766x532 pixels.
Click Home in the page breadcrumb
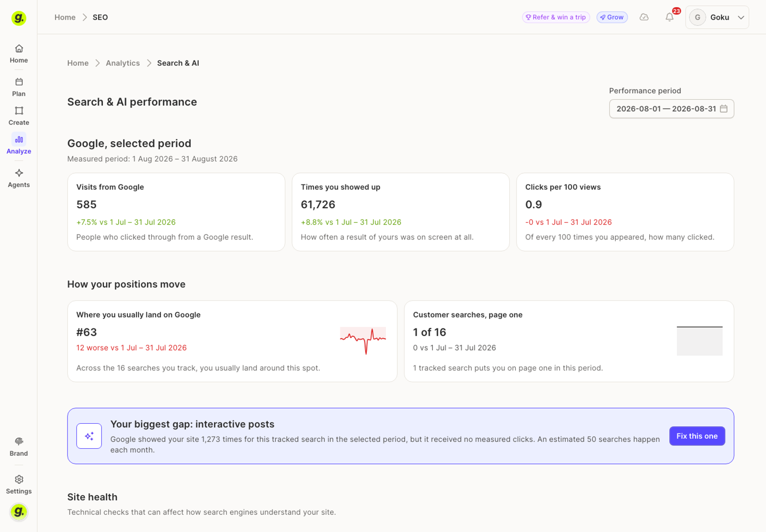click(78, 63)
